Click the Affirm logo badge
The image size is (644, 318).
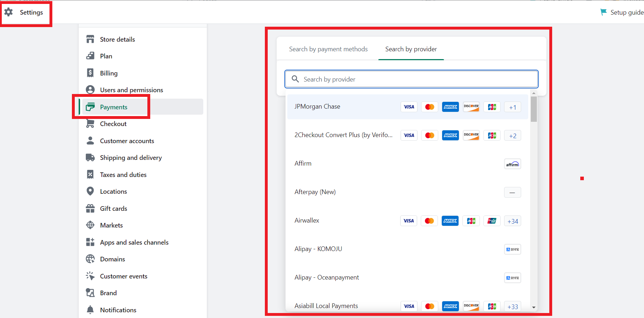click(x=513, y=164)
